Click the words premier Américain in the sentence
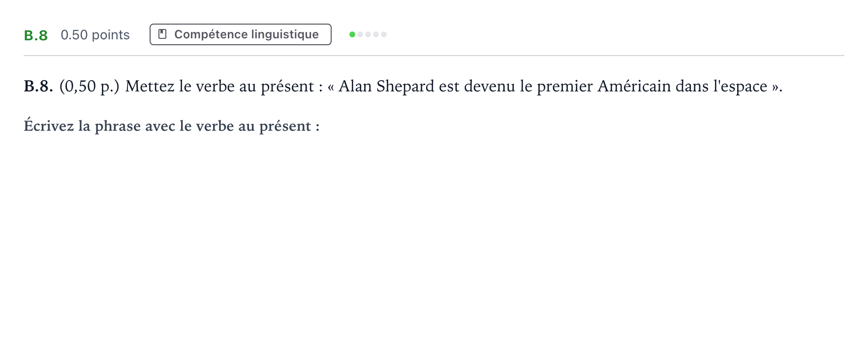 click(x=604, y=87)
